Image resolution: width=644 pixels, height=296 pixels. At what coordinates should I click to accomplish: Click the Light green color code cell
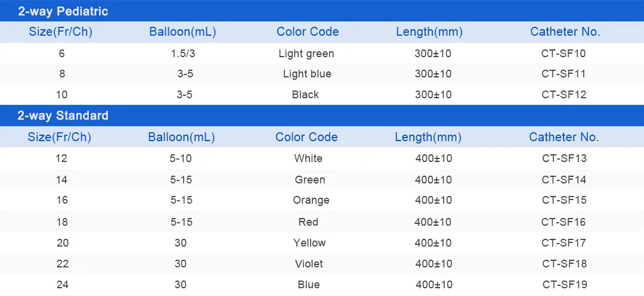(x=306, y=54)
